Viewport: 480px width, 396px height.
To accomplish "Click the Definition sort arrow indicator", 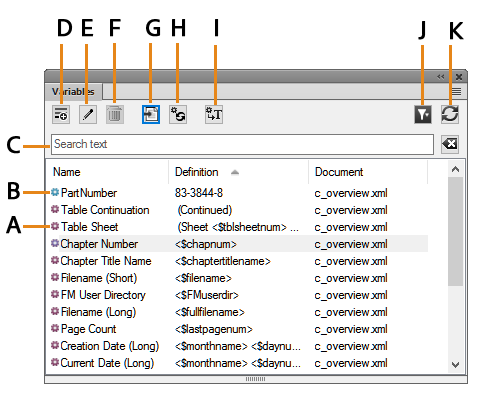I will point(235,172).
